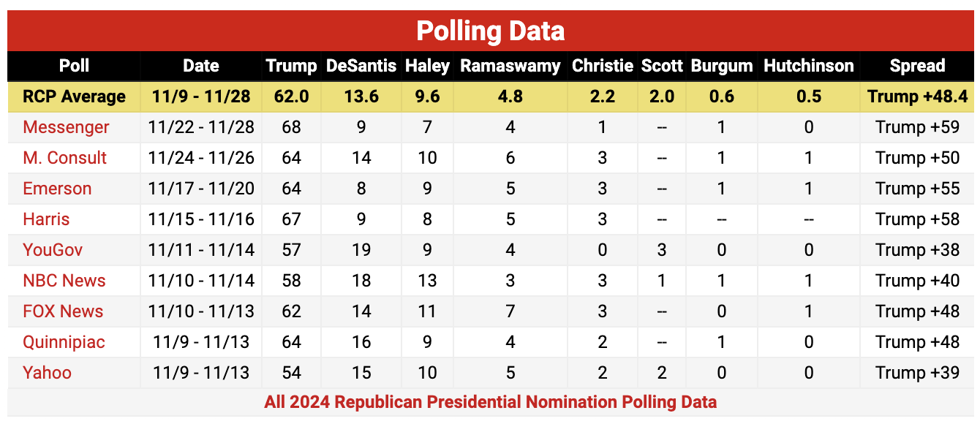
Task: Open the M. Consult poll link
Action: (64, 158)
